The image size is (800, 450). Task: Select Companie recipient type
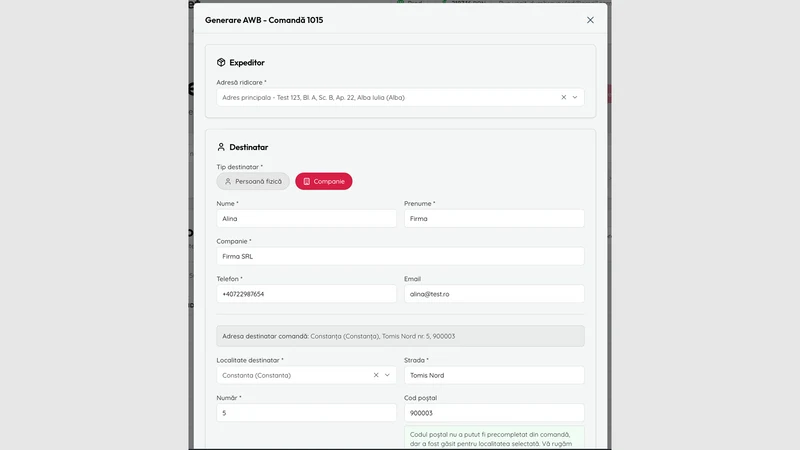pos(323,181)
